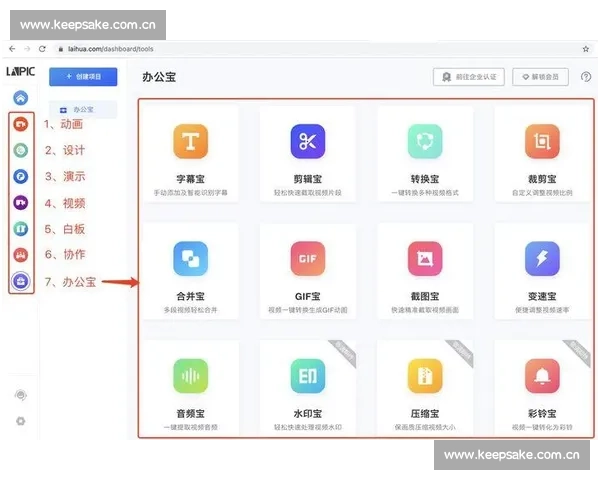Open the 截图宝 screenshot icon
600x480 pixels.
[x=425, y=259]
